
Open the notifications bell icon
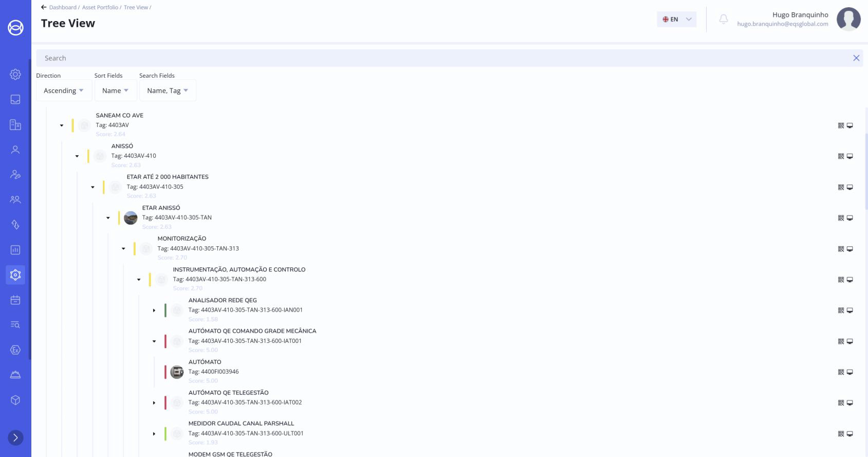click(x=723, y=20)
